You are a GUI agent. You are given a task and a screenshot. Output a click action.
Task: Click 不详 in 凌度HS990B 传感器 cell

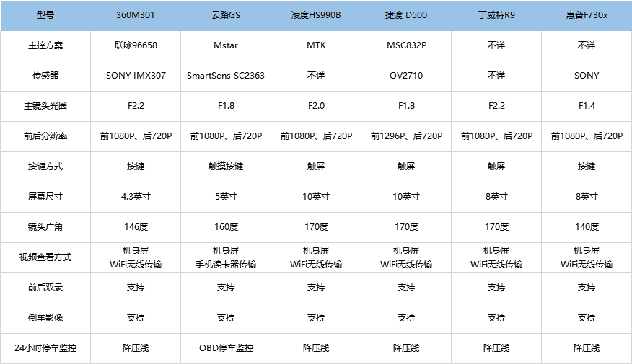(316, 76)
